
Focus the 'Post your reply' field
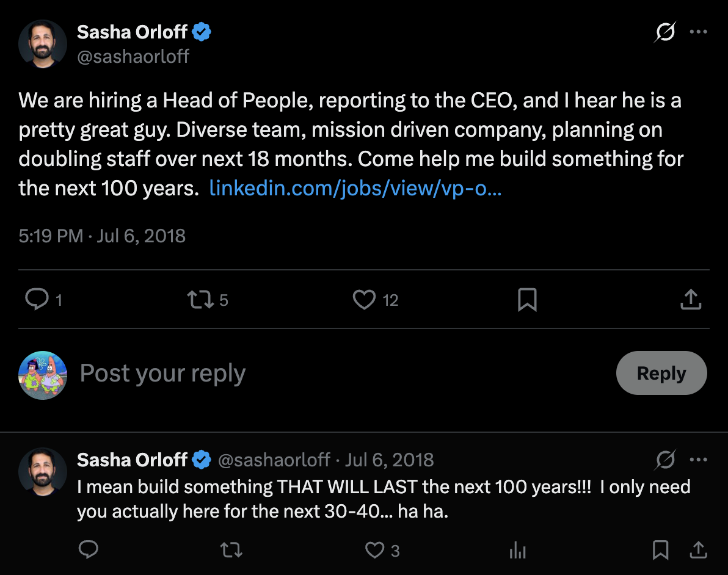click(x=305, y=373)
